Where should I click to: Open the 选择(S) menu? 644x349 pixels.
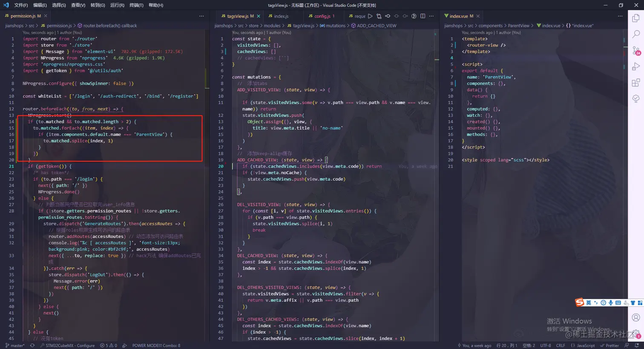(59, 5)
